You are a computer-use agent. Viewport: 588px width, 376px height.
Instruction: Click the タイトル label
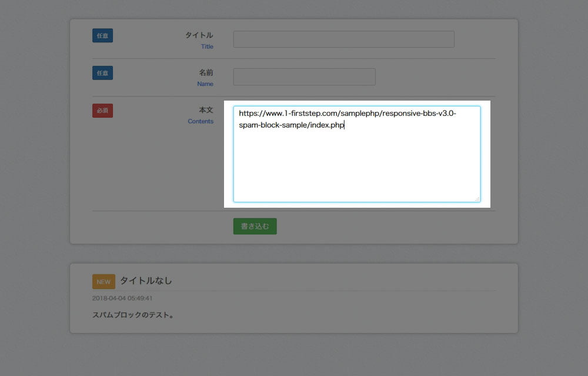[199, 35]
